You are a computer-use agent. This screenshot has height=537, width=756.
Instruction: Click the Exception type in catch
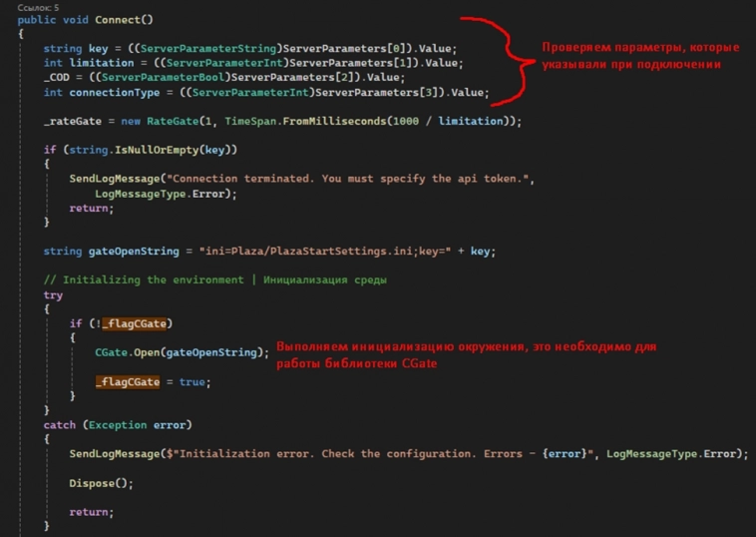118,425
